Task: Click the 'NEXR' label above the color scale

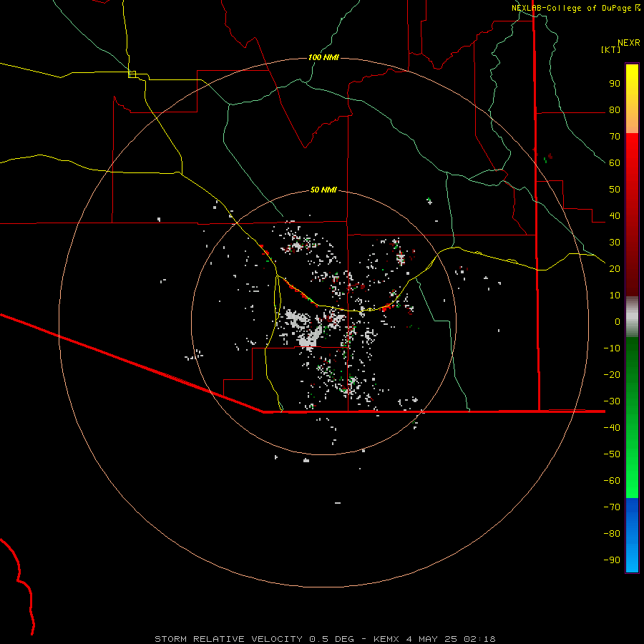Action: pos(629,43)
